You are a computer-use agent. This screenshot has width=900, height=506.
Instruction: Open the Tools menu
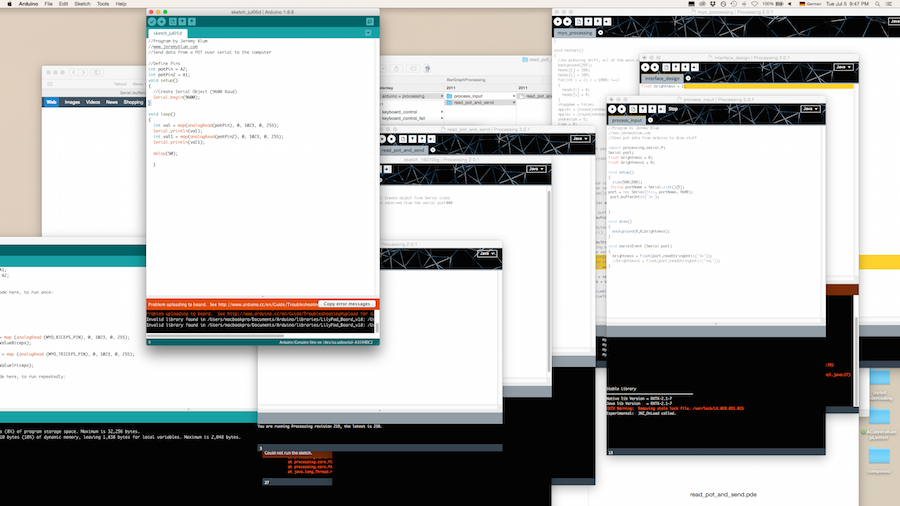pyautogui.click(x=103, y=4)
